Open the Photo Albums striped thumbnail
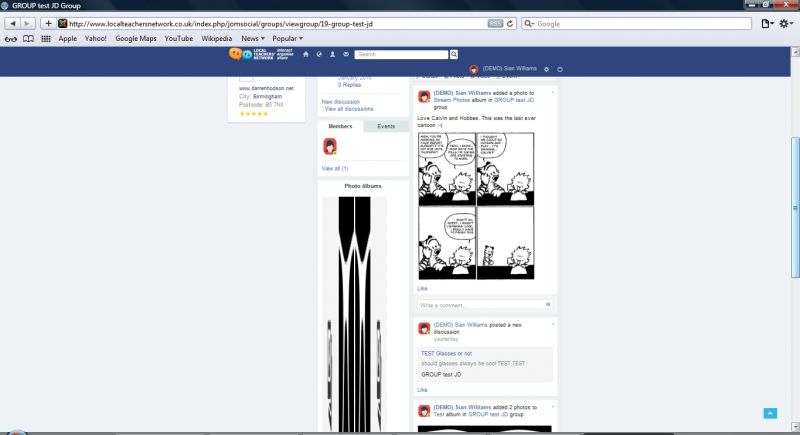This screenshot has width=800, height=435. coord(355,314)
